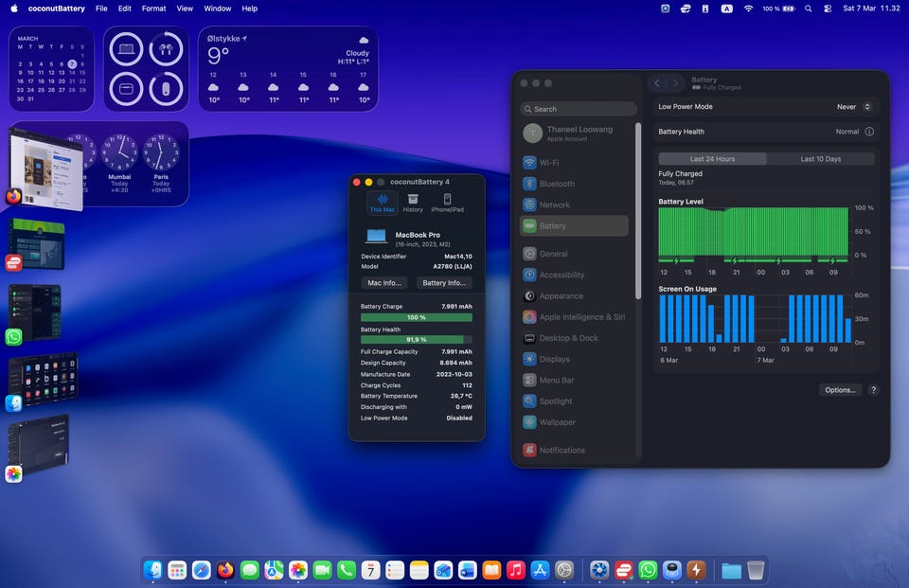The width and height of the screenshot is (909, 588).
Task: Click the help question mark button
Action: tap(873, 390)
